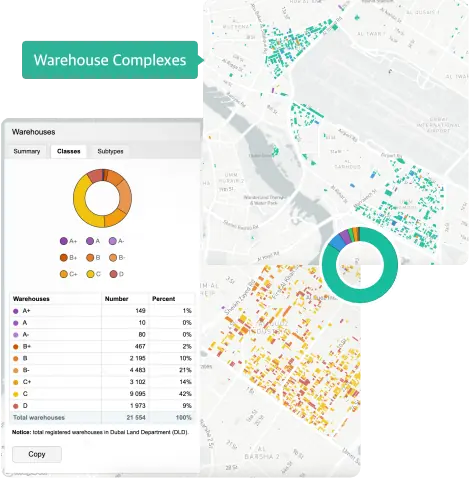The width and height of the screenshot is (469, 478).
Task: Select the orange B legend swatch under chart
Action: 90,258
